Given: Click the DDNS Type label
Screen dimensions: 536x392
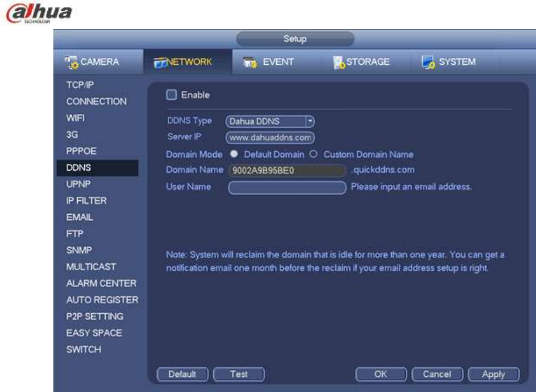Looking at the screenshot, I should click(189, 121).
